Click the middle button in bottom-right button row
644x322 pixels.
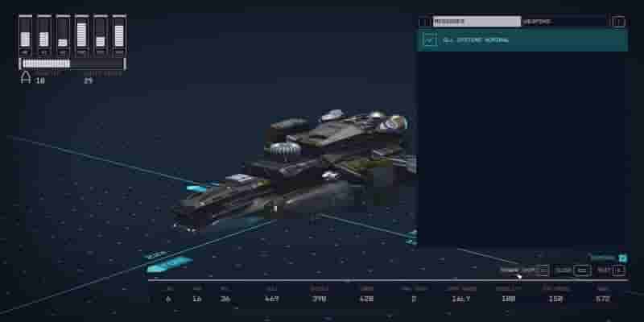pyautogui.click(x=572, y=270)
